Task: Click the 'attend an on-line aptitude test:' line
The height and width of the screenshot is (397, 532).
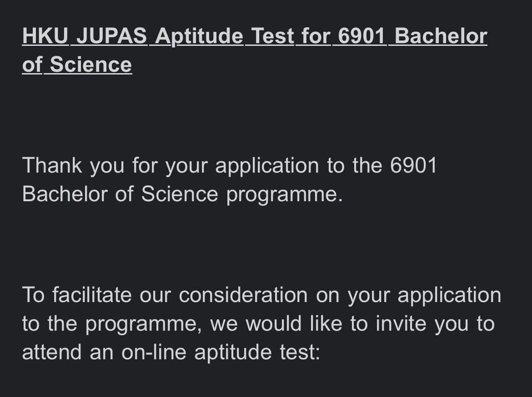Action: pyautogui.click(x=171, y=352)
